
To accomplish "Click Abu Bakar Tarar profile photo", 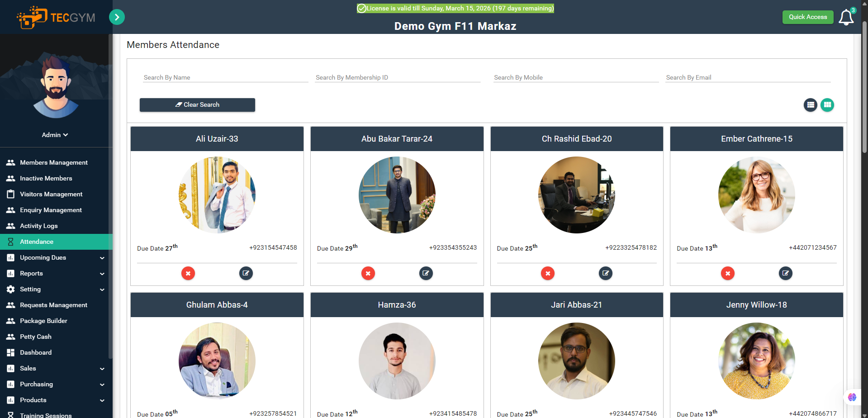I will click(x=397, y=195).
